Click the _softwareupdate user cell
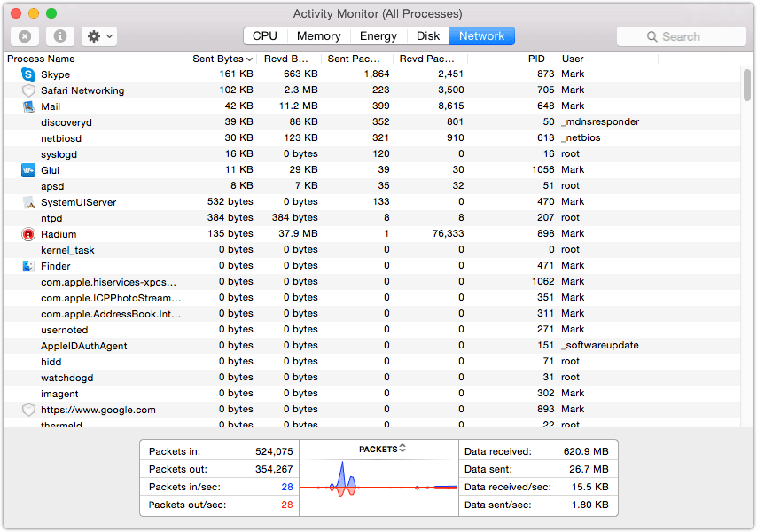This screenshot has height=532, width=757. pos(599,345)
